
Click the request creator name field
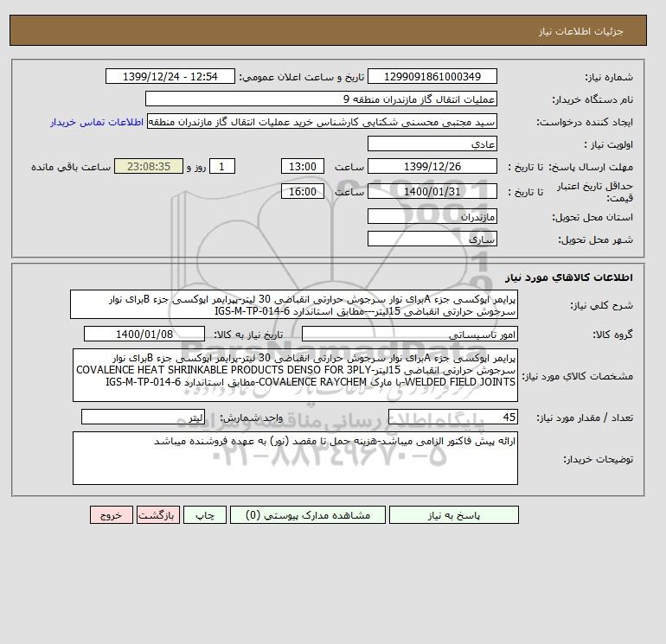click(322, 122)
